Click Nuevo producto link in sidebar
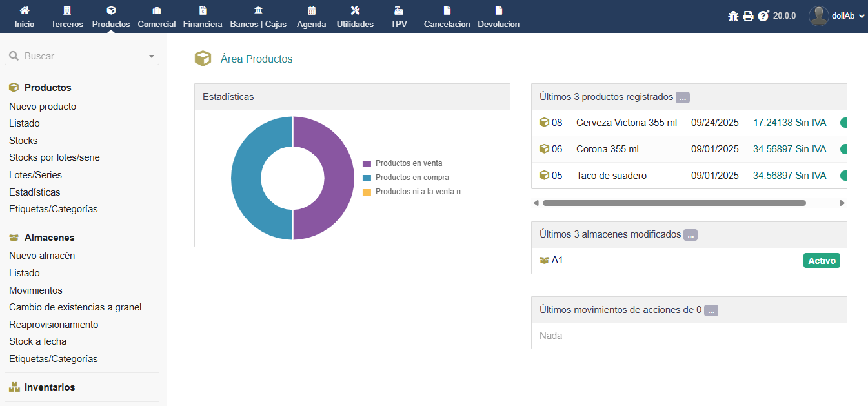Screen dimensions: 868x406 pos(43,107)
